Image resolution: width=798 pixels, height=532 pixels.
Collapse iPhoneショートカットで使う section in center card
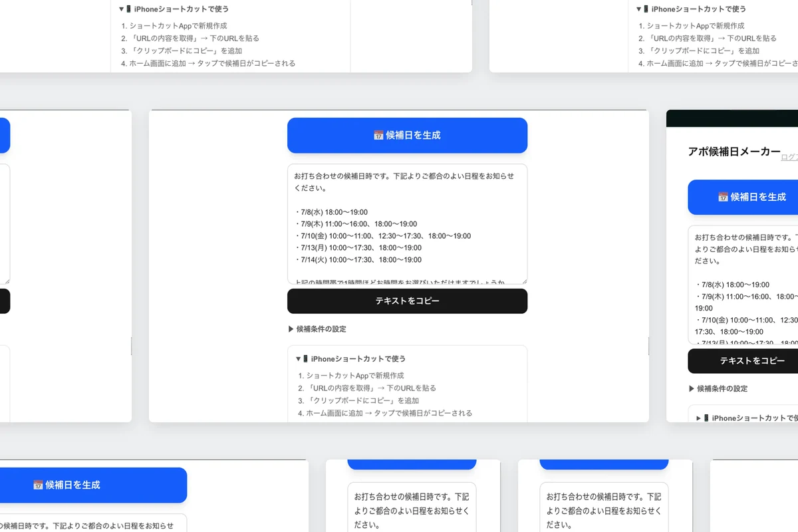(x=350, y=358)
